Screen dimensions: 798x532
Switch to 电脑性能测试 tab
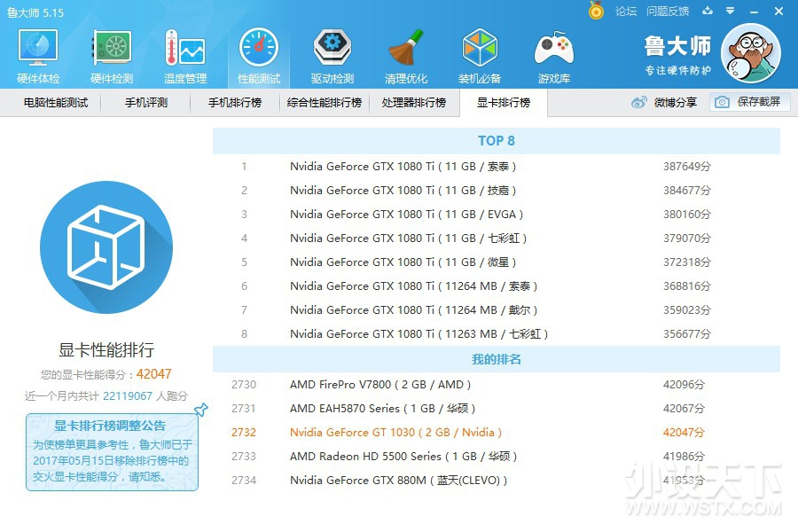click(x=56, y=102)
